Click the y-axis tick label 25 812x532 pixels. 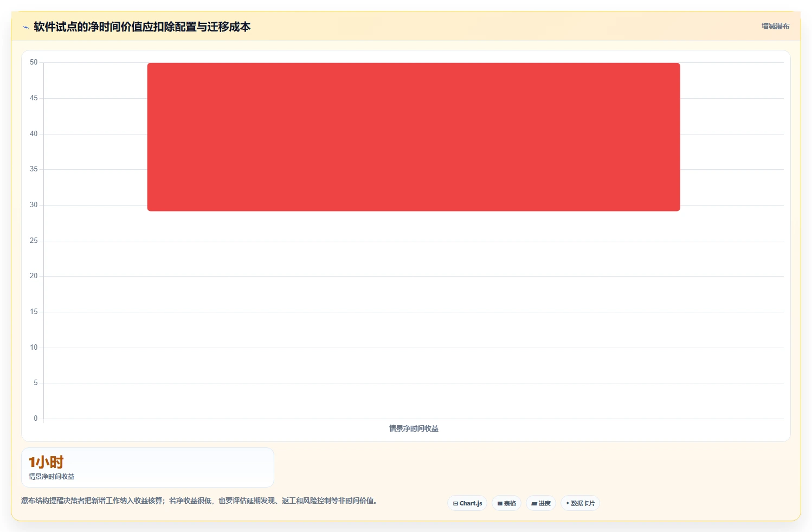click(34, 241)
